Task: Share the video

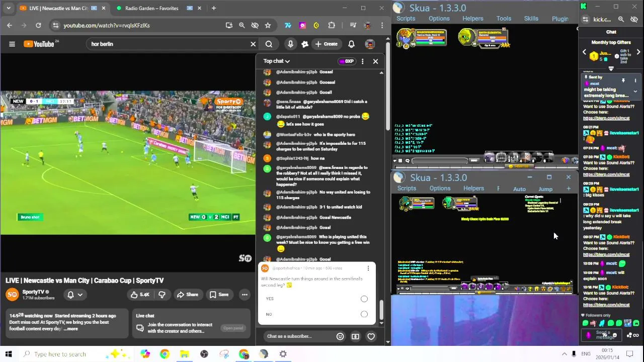Action: [x=188, y=295]
